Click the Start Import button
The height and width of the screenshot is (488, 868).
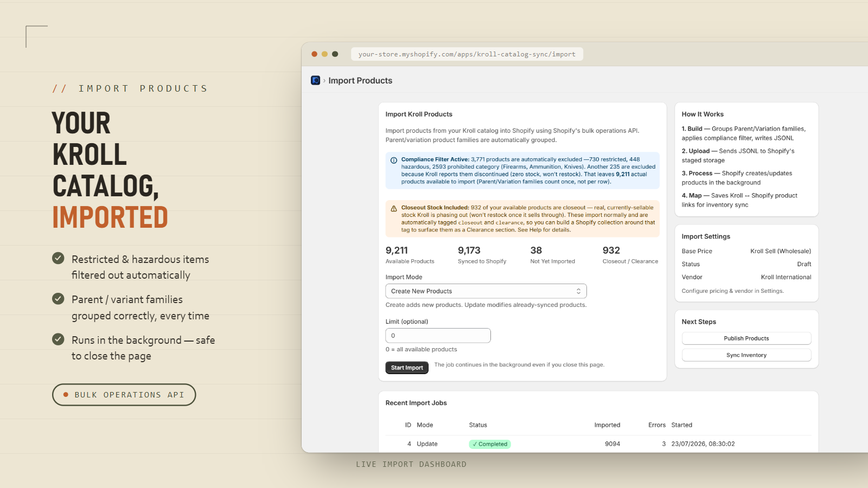coord(407,368)
